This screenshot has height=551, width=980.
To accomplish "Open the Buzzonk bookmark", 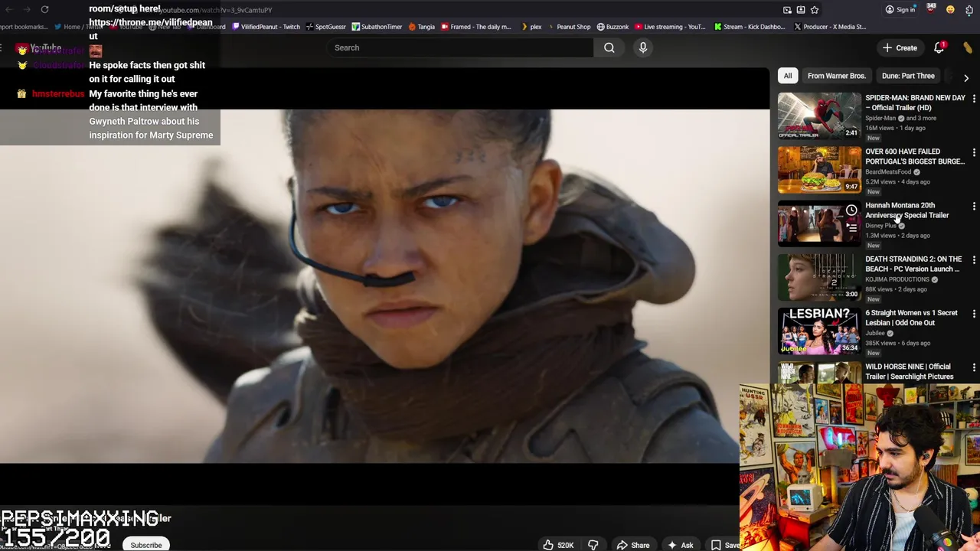I will [x=612, y=27].
